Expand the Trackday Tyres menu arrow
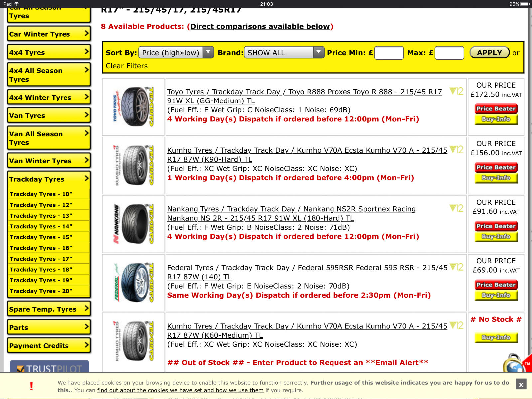532x399 pixels. (x=86, y=179)
